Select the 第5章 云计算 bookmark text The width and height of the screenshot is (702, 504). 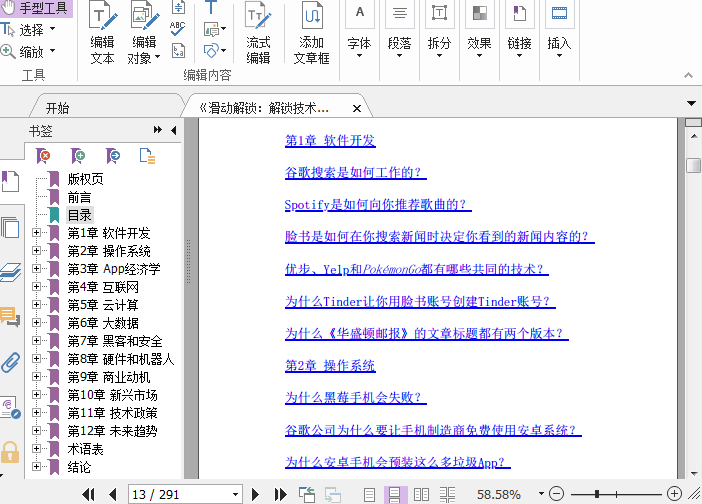tap(103, 305)
